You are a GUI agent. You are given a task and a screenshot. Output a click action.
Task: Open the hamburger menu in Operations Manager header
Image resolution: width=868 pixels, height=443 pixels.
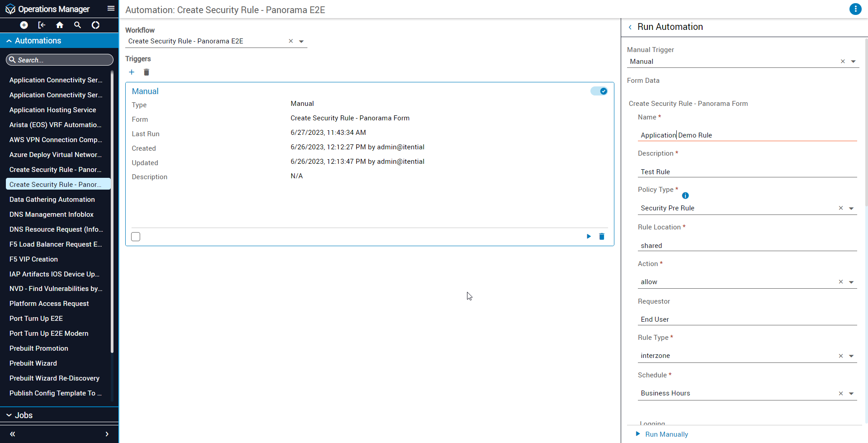[x=111, y=9]
